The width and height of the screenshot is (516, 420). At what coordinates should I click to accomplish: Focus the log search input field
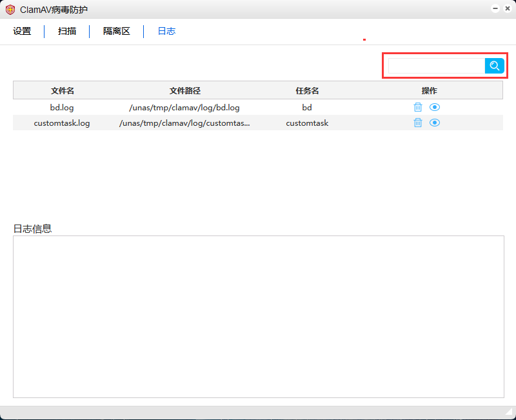coord(436,66)
